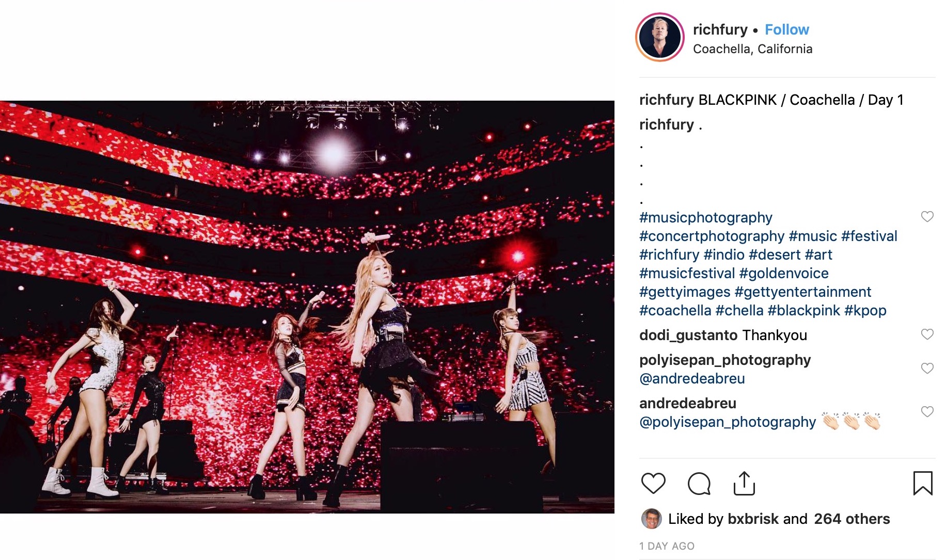Screen dimensions: 946x560
Task: Open the richfury username in header
Action: pos(720,29)
